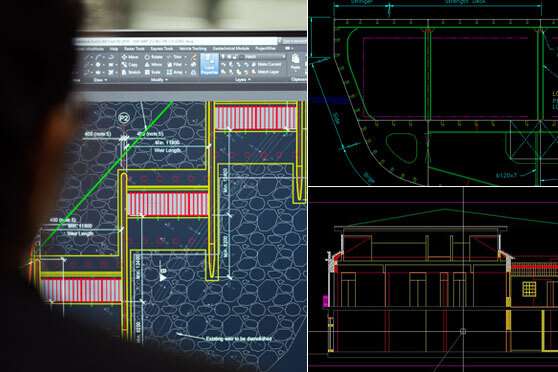Select the Fillet tool

175,65
